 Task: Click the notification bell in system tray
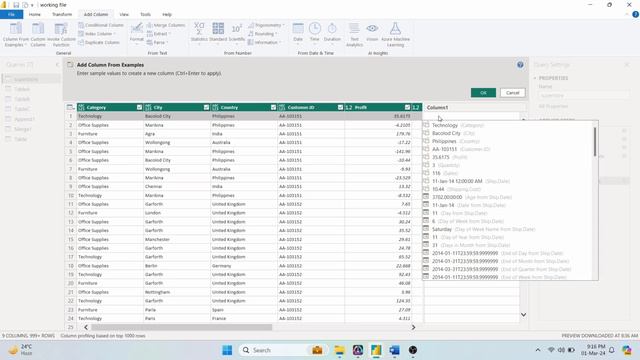[x=611, y=350]
